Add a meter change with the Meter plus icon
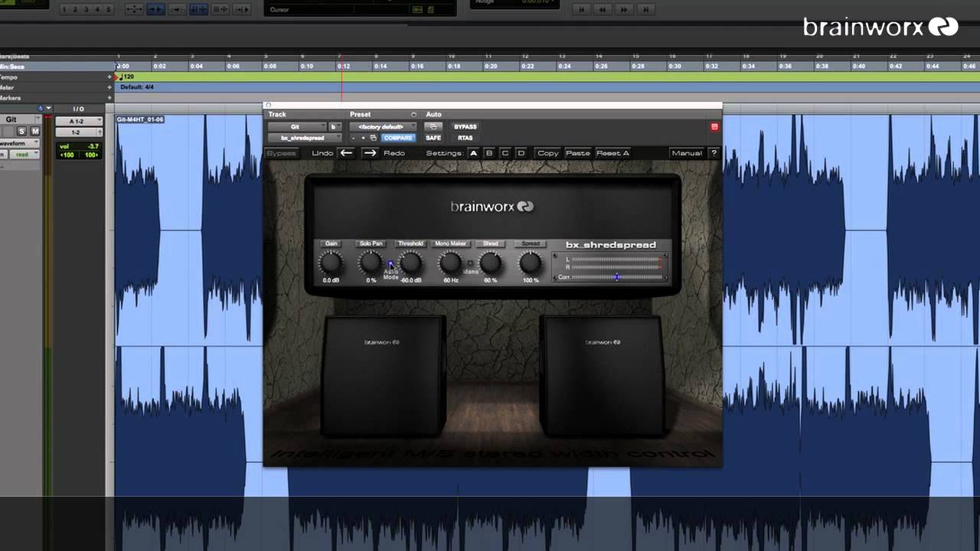Screen dimensions: 980x551 pos(109,87)
